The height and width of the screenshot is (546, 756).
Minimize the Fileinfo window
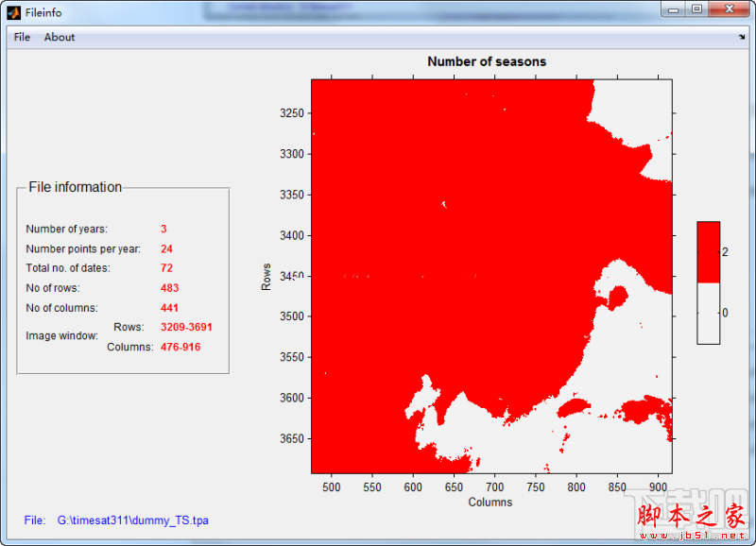click(x=674, y=9)
